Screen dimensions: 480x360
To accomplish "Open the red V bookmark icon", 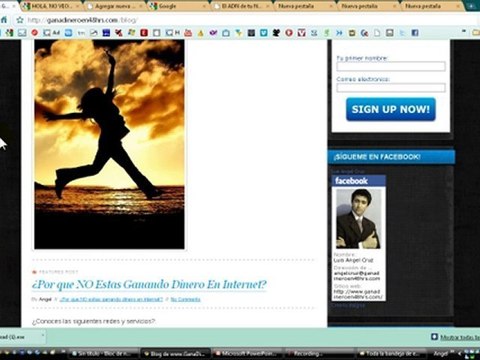I will click(302, 33).
